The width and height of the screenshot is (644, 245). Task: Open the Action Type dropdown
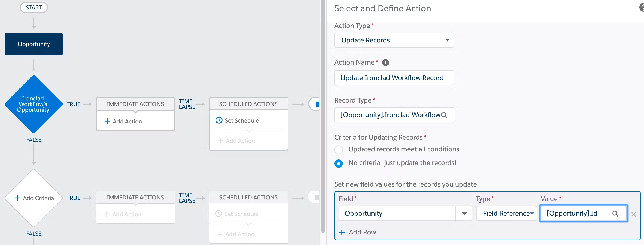coord(394,40)
